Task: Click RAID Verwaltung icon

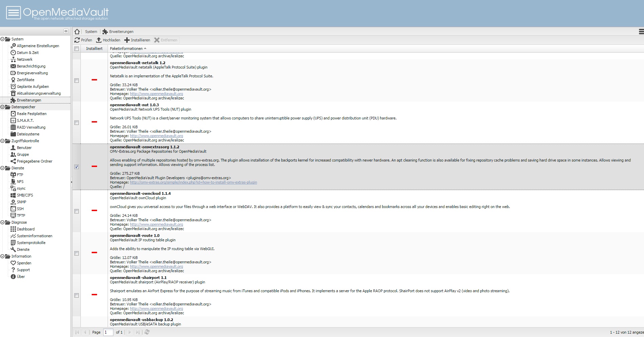Action: point(13,127)
